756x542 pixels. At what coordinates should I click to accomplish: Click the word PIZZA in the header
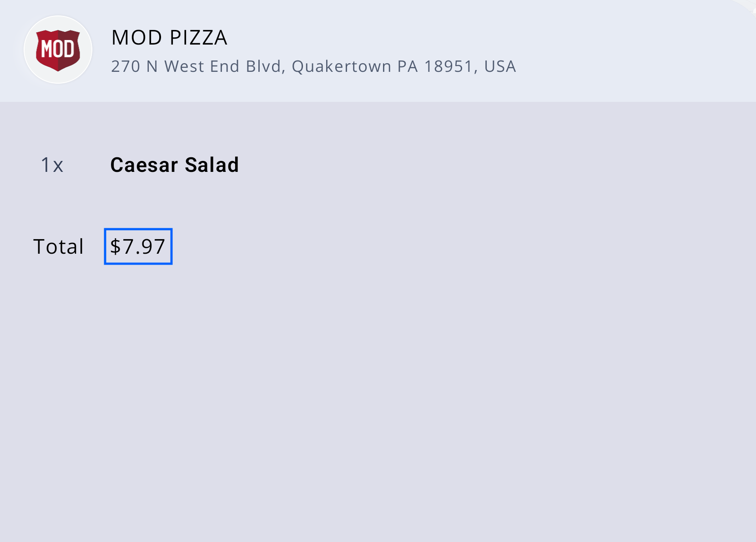198,38
